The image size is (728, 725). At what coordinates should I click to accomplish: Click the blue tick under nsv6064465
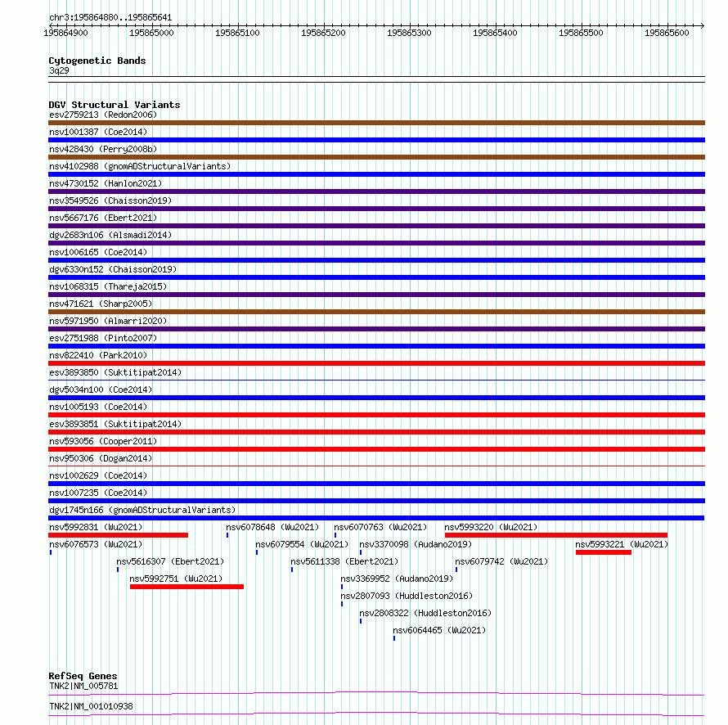point(394,638)
